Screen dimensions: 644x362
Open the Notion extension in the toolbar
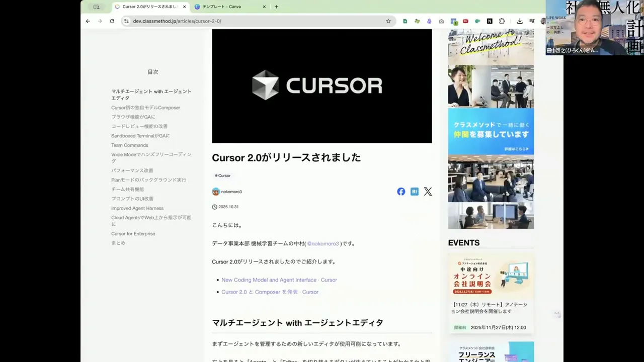[490, 21]
